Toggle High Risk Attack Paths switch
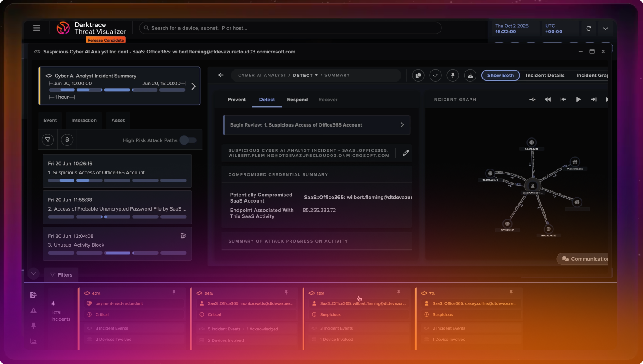 pos(188,140)
